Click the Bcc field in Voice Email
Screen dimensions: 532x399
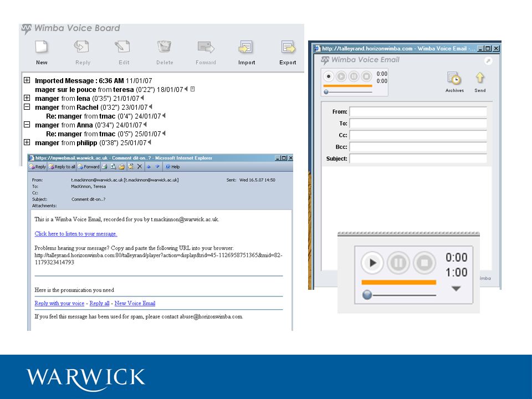[418, 147]
